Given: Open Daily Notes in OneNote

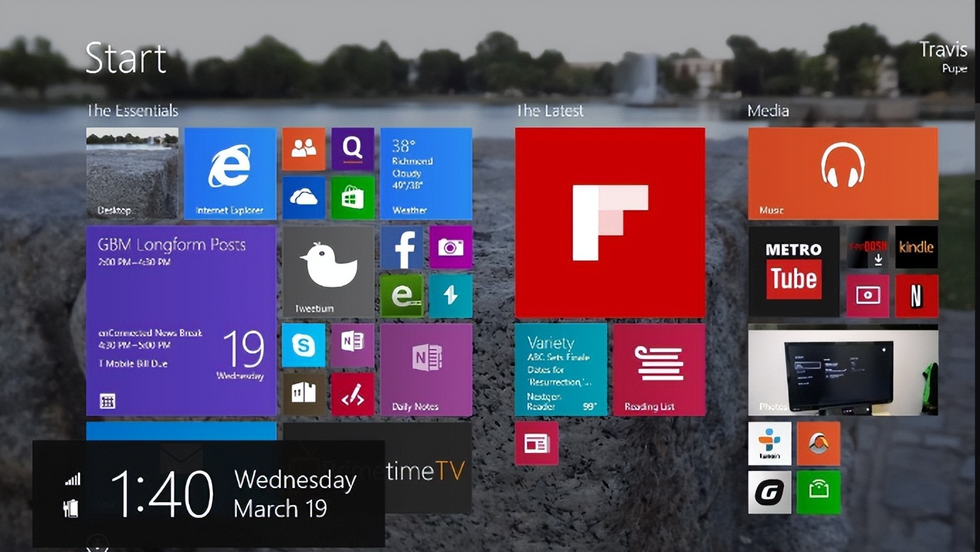Looking at the screenshot, I should pos(426,369).
